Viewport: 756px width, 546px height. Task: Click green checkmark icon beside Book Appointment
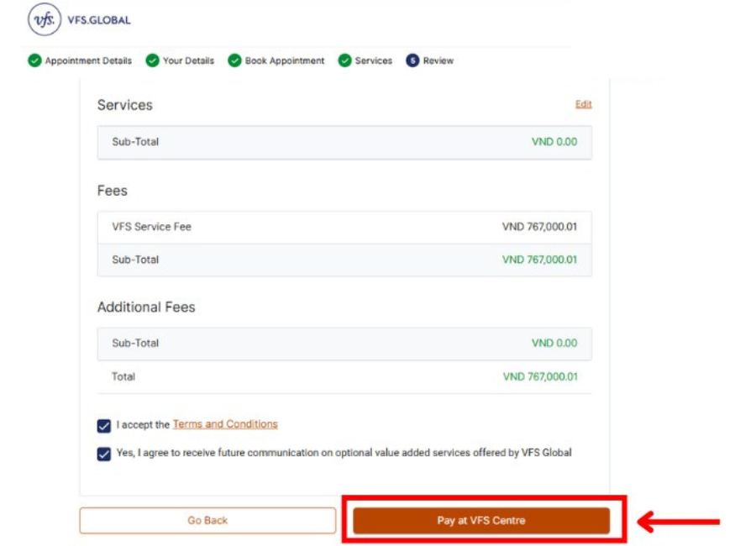234,60
